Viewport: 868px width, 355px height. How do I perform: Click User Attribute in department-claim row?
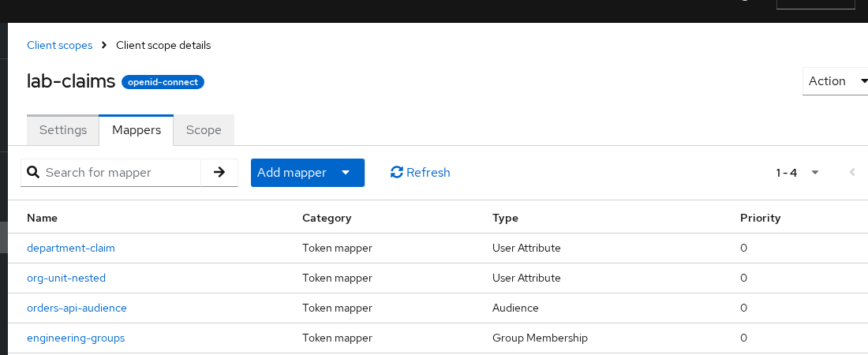[x=526, y=248]
